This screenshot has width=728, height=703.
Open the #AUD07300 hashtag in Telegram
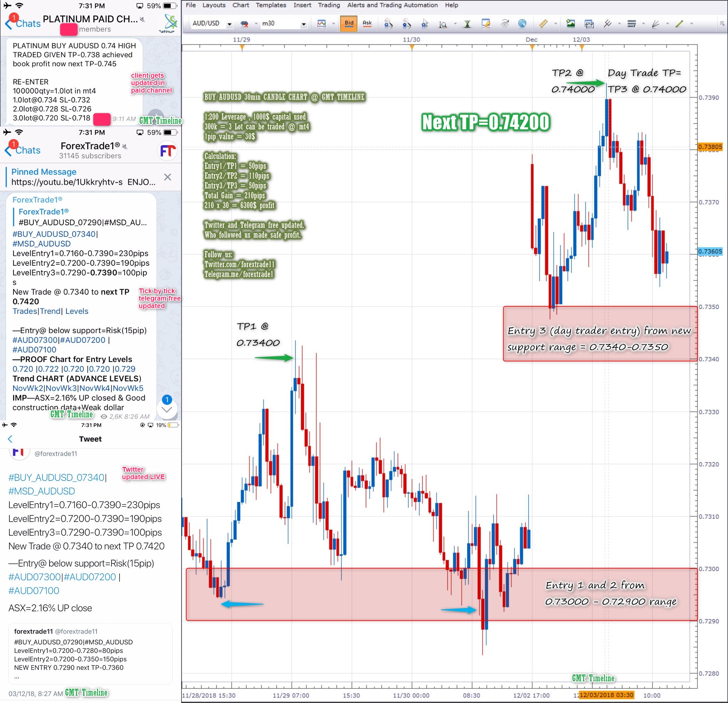[x=35, y=340]
